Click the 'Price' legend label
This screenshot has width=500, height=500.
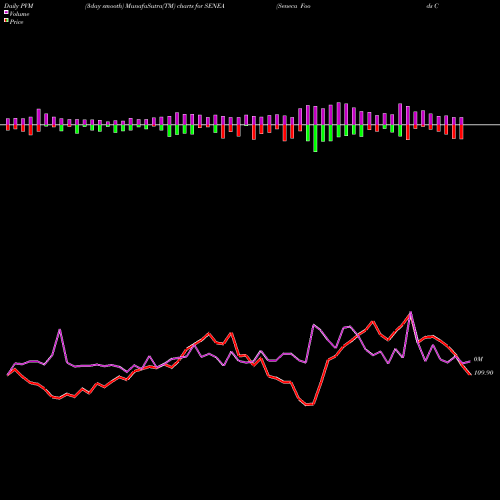[16, 22]
